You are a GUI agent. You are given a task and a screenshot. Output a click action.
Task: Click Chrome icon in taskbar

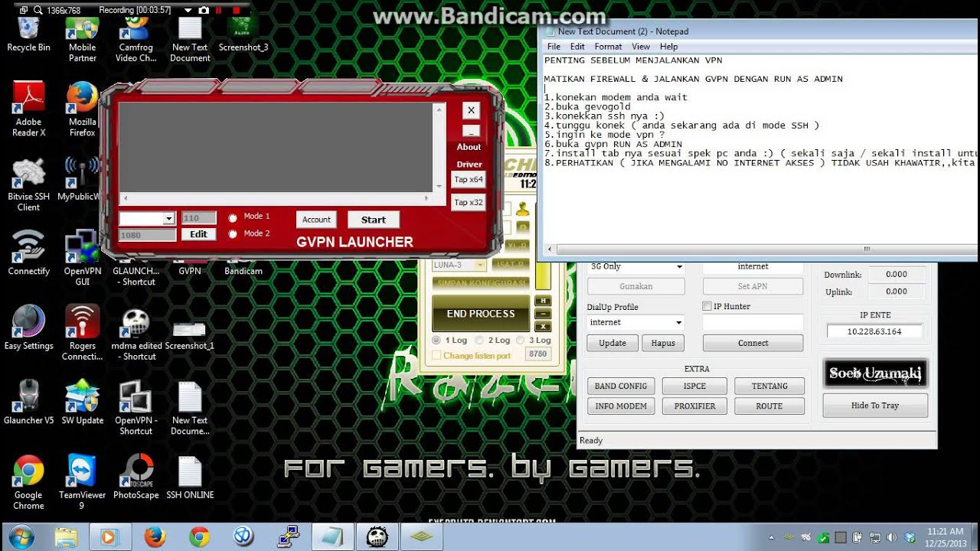pos(199,536)
